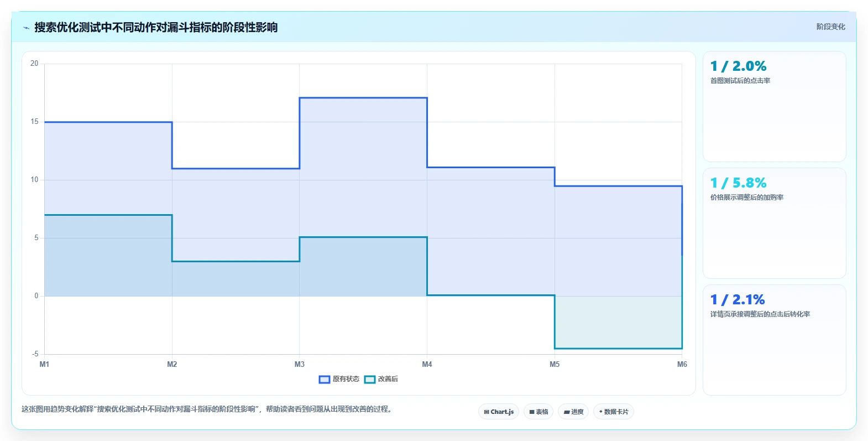Click the 进度 chip

(573, 412)
